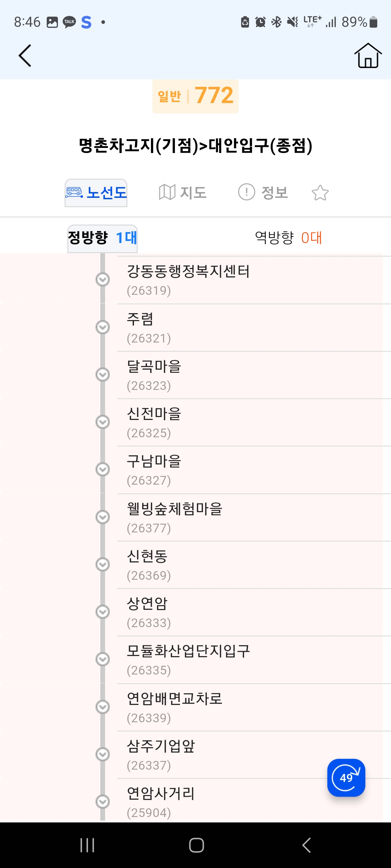The width and height of the screenshot is (391, 868).
Task: Select the 정방향 direction toggle
Action: click(x=102, y=238)
